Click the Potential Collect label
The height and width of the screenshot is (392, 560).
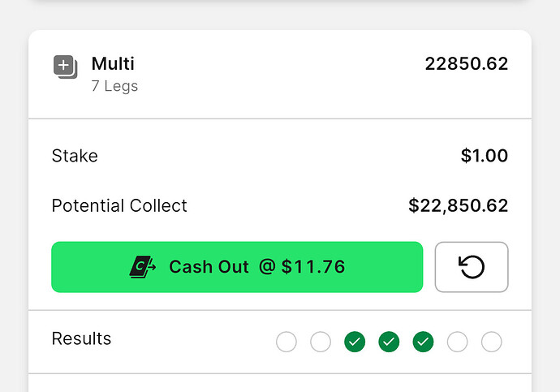click(119, 205)
